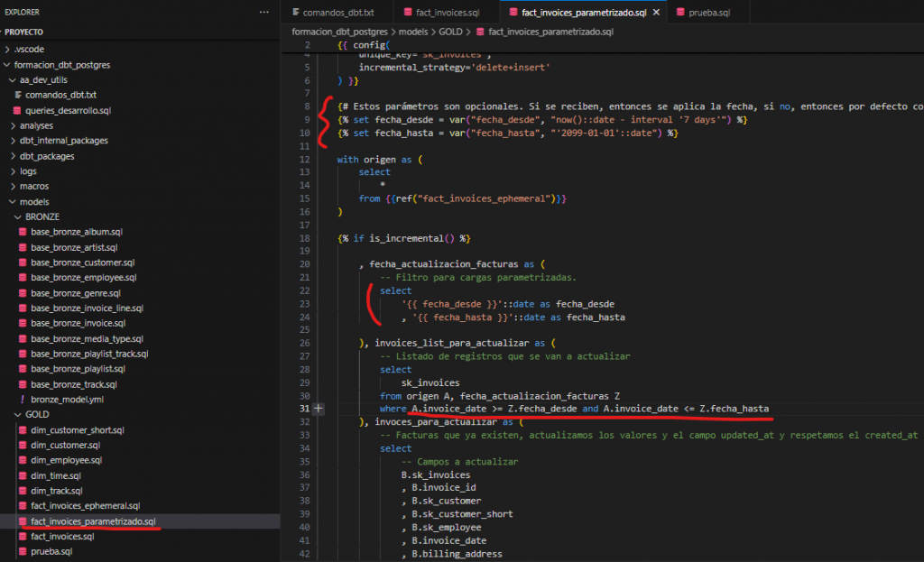
Task: Click the bronze_model.yml exclamation icon
Action: 23,399
